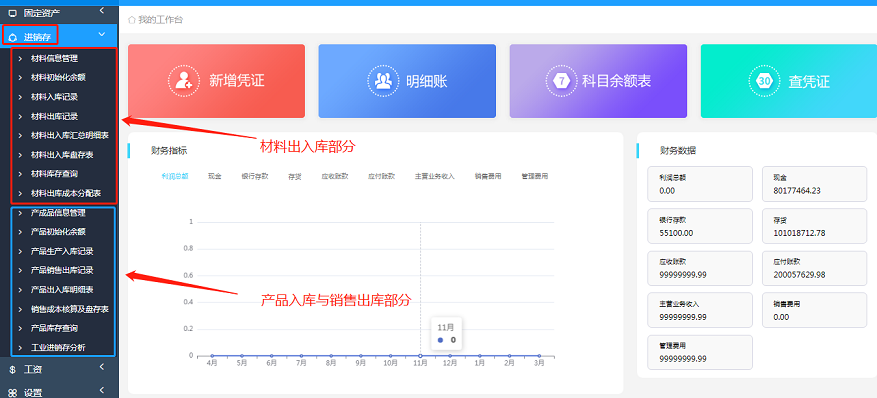Click the 8月 data point on chart
Image resolution: width=877 pixels, height=398 pixels.
point(331,356)
